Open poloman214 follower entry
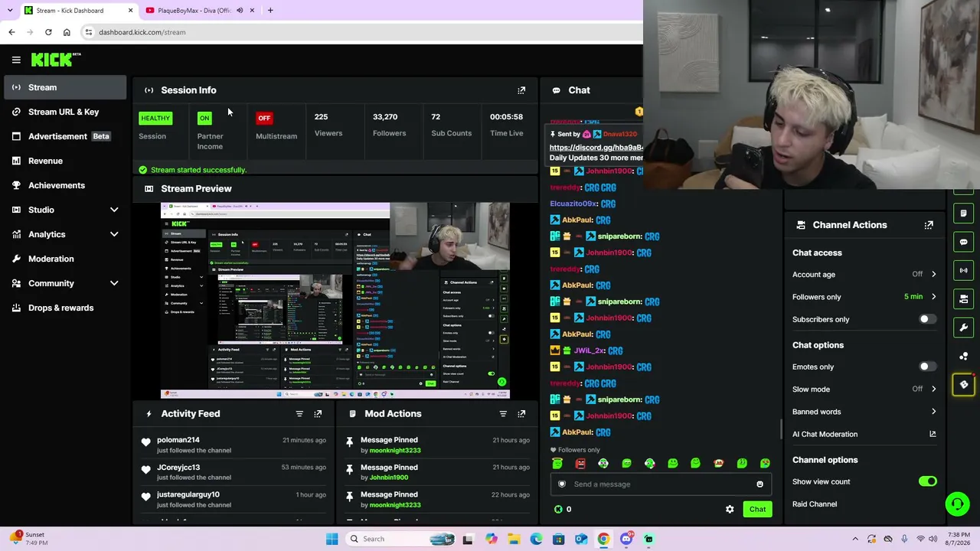Image resolution: width=980 pixels, height=551 pixels. [x=178, y=440]
